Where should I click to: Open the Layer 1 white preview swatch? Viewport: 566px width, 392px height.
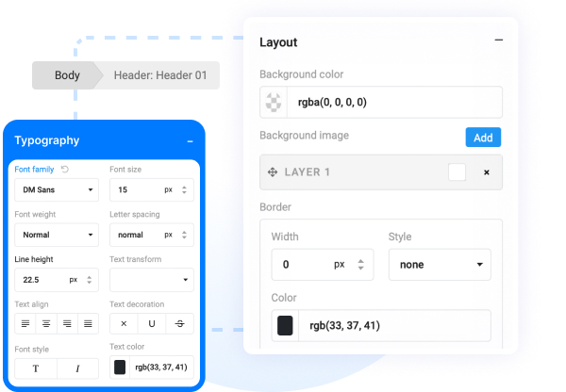point(457,172)
